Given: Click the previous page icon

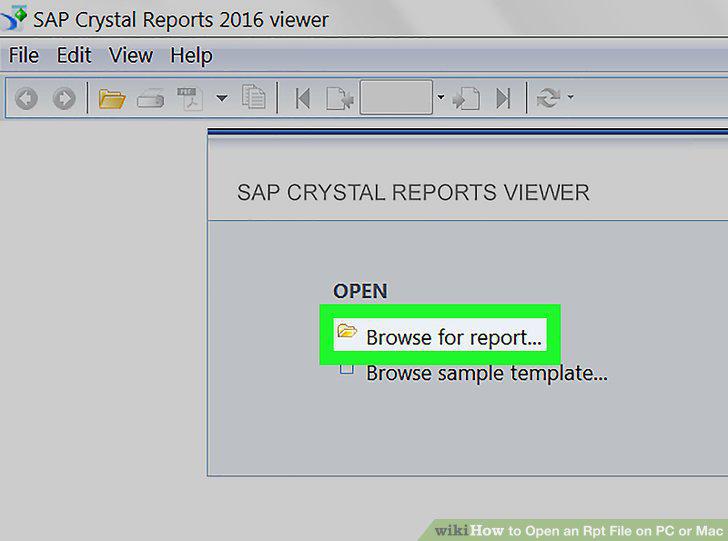Looking at the screenshot, I should pos(339,98).
